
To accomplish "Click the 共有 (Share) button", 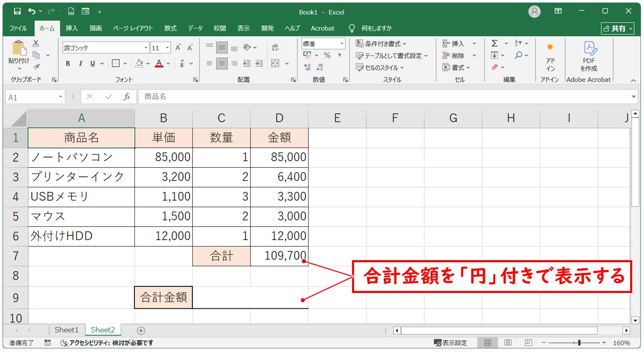I will [x=619, y=28].
